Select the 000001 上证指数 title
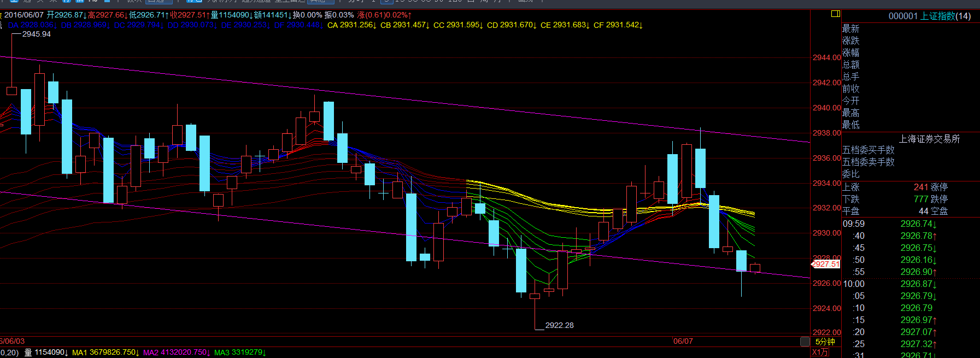980x358 pixels. pos(929,16)
